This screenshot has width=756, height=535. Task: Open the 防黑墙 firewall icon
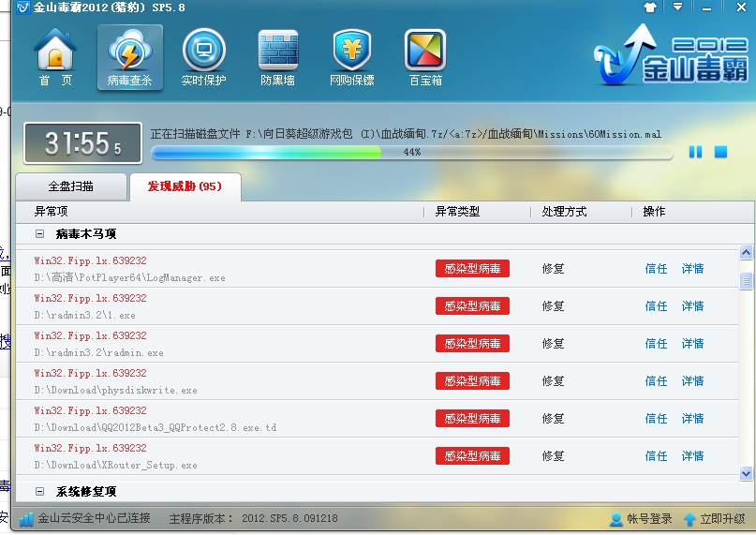coord(277,57)
